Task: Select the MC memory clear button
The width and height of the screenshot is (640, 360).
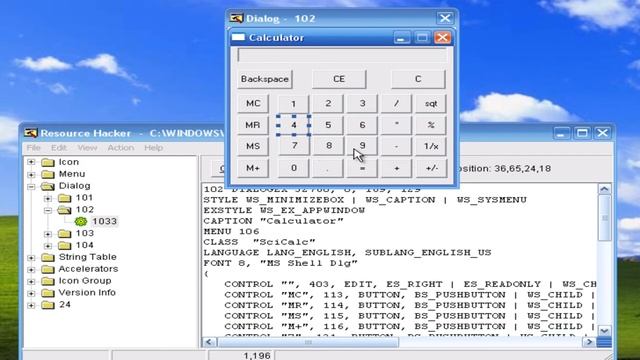Action: pyautogui.click(x=253, y=103)
